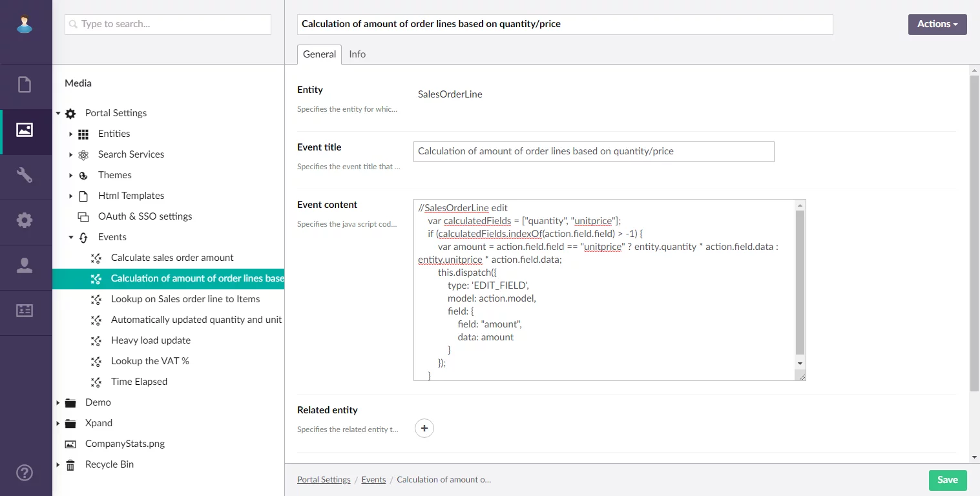This screenshot has height=496, width=980.
Task: Click the gear icon in left sidebar
Action: pyautogui.click(x=25, y=220)
